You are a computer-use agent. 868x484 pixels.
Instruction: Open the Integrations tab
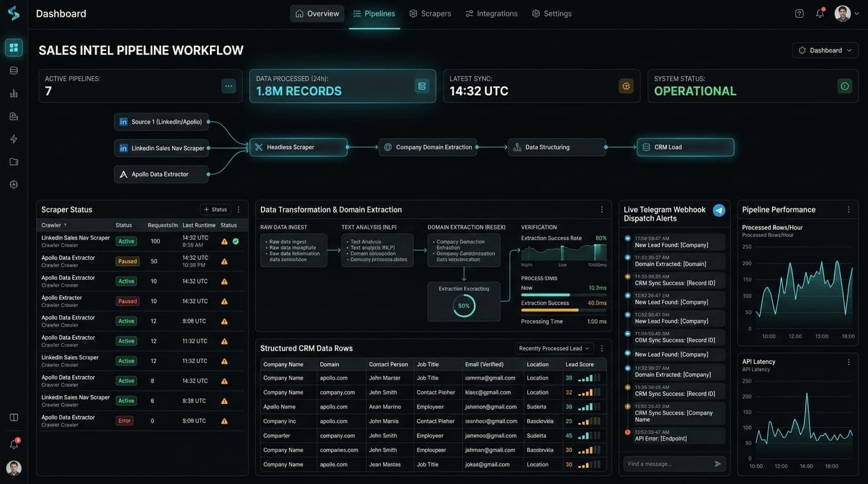491,13
